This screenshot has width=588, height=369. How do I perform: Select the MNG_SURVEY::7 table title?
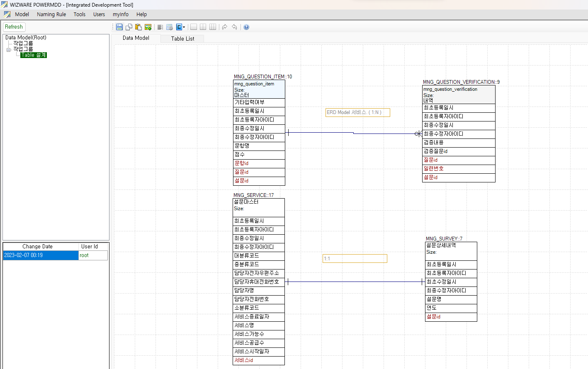(x=444, y=239)
